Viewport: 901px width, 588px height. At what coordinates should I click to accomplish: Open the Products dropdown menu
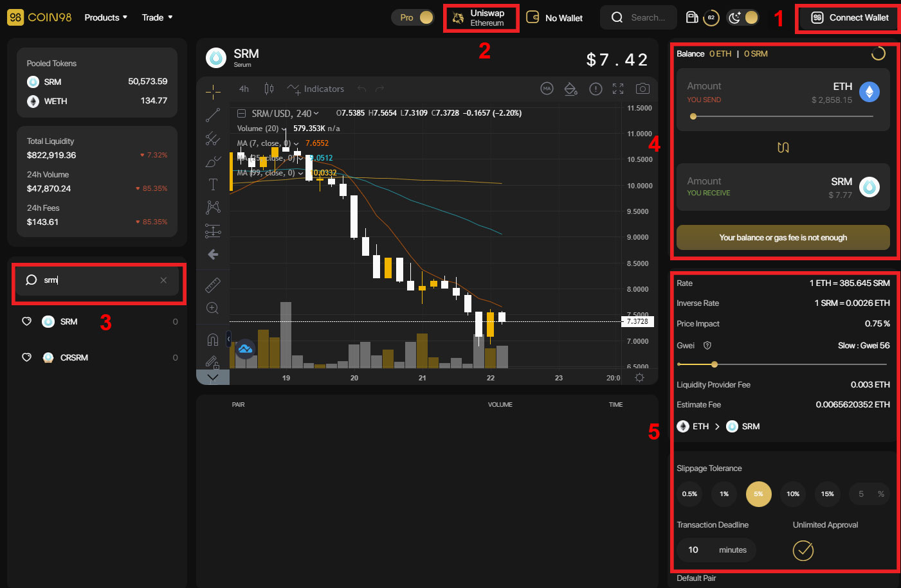[x=106, y=17]
